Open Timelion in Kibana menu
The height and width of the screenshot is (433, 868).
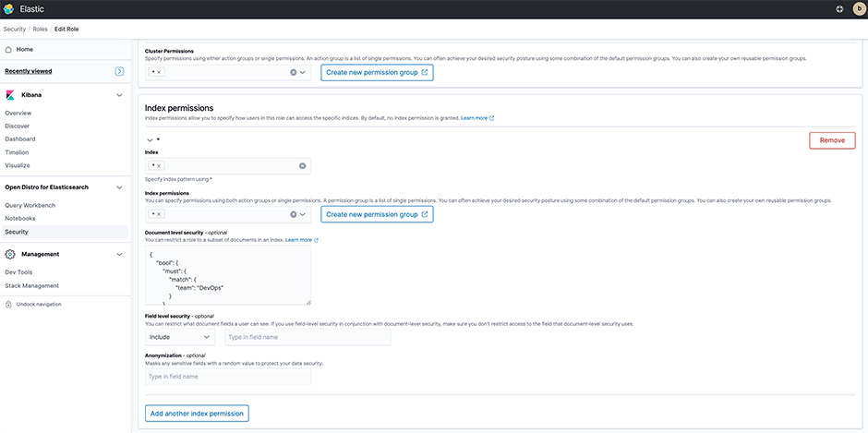[17, 152]
